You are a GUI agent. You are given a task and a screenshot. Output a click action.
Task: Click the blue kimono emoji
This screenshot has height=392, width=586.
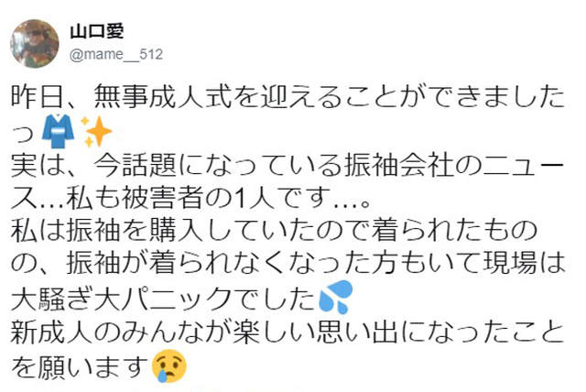click(x=58, y=132)
